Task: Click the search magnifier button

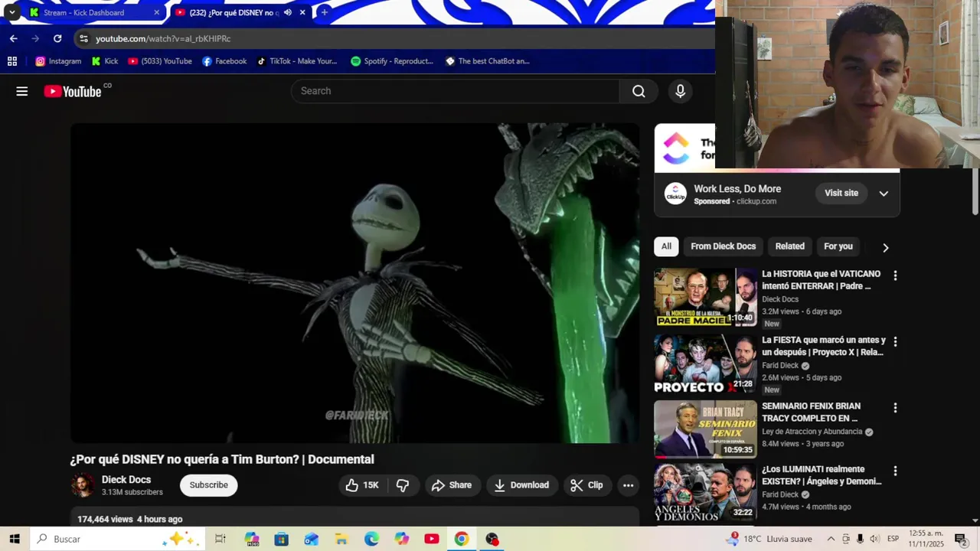Action: click(639, 91)
